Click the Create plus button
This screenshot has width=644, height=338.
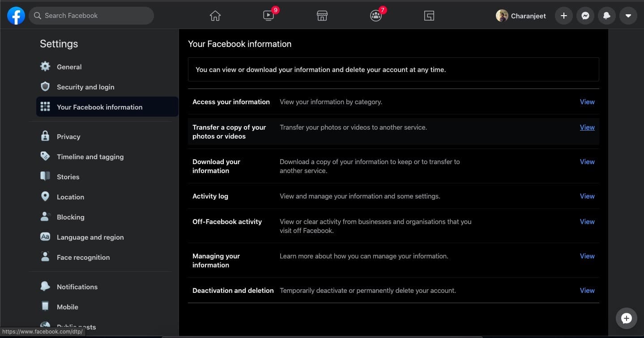[x=563, y=16]
